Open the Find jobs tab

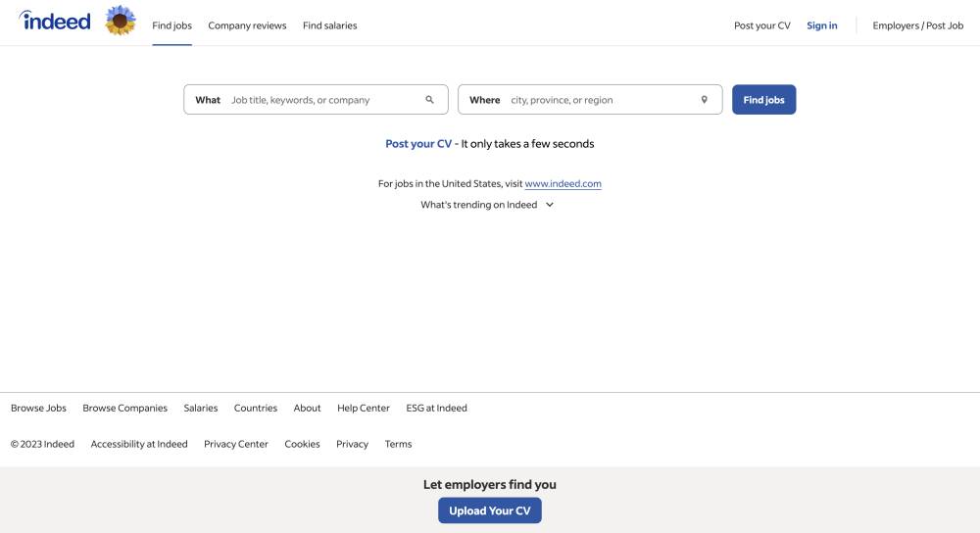click(x=171, y=25)
